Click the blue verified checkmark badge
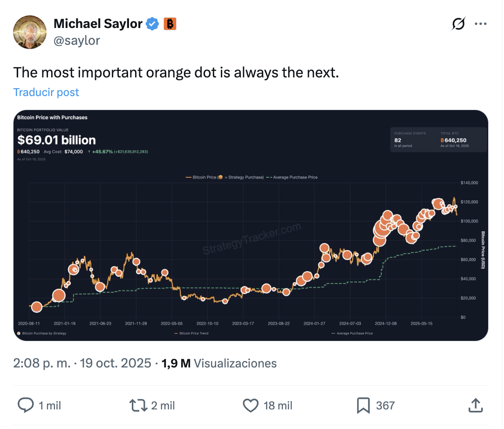Screen dimensions: 504x429 tap(153, 24)
